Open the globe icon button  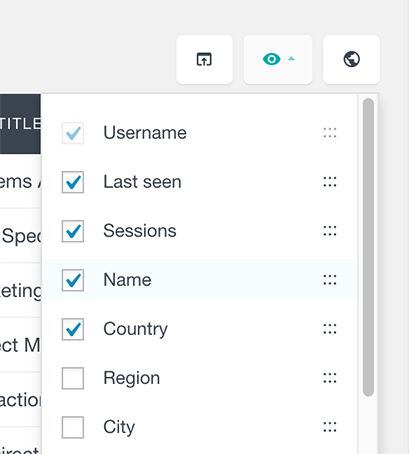(351, 60)
